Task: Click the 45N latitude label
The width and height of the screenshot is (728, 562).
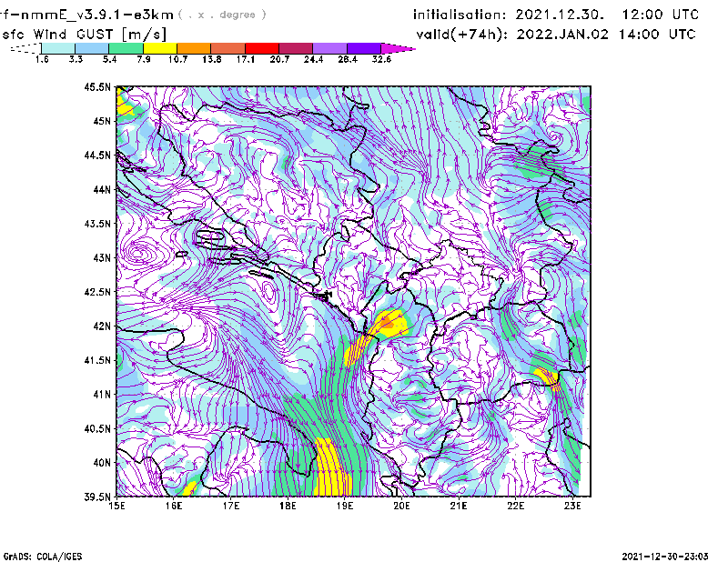Action: (x=102, y=121)
